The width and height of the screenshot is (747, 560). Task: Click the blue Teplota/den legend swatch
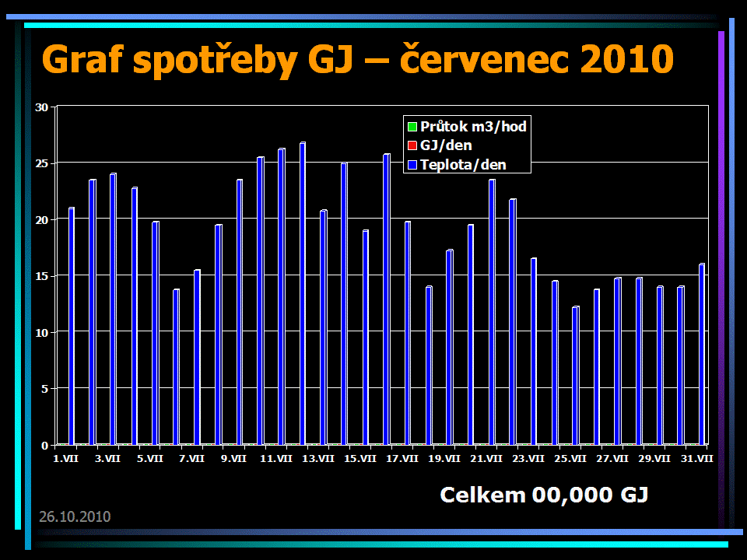[412, 164]
